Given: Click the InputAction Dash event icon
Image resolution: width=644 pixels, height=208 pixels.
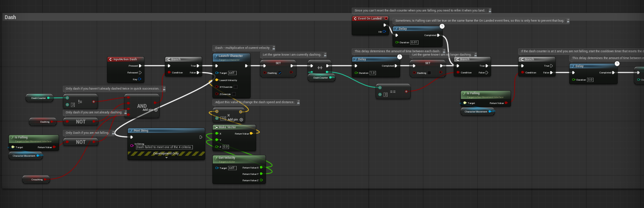Looking at the screenshot, I should pyautogui.click(x=111, y=59).
